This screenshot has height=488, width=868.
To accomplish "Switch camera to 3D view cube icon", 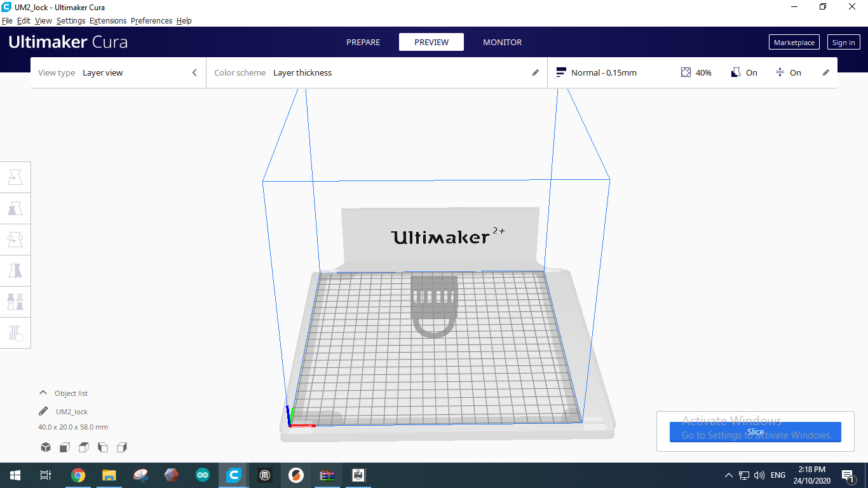I will coord(46,447).
